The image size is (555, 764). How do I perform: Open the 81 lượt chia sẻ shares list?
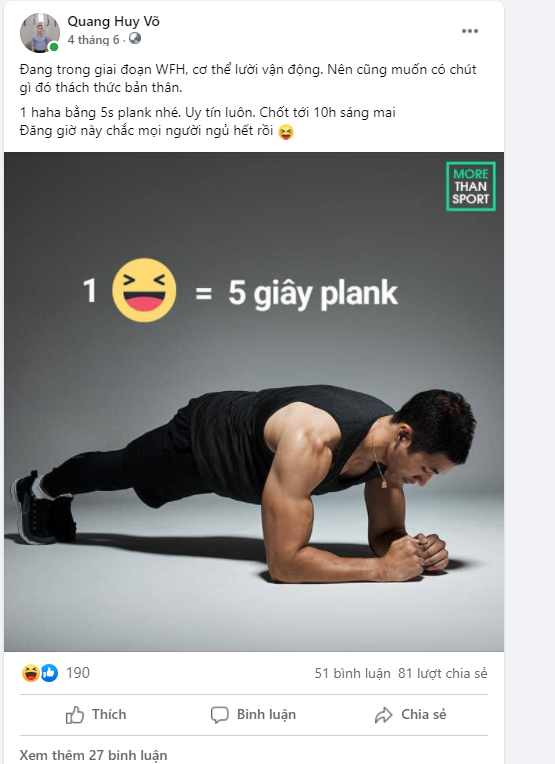tap(442, 673)
